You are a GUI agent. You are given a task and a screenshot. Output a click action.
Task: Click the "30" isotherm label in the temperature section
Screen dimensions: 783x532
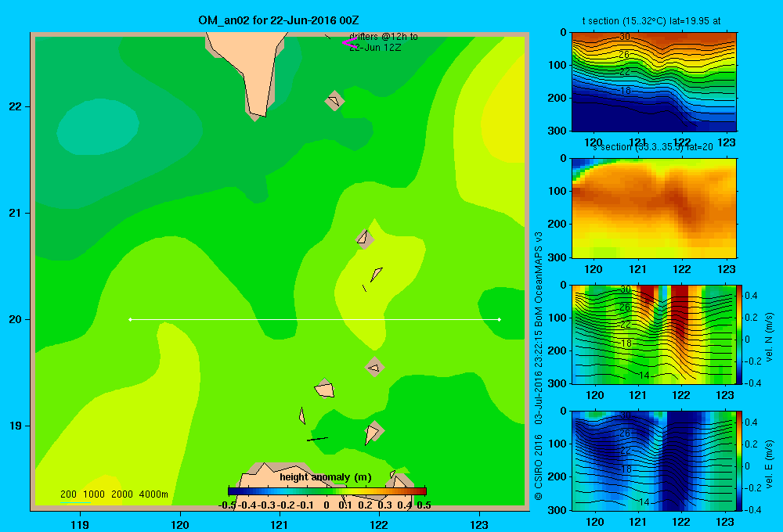point(625,37)
